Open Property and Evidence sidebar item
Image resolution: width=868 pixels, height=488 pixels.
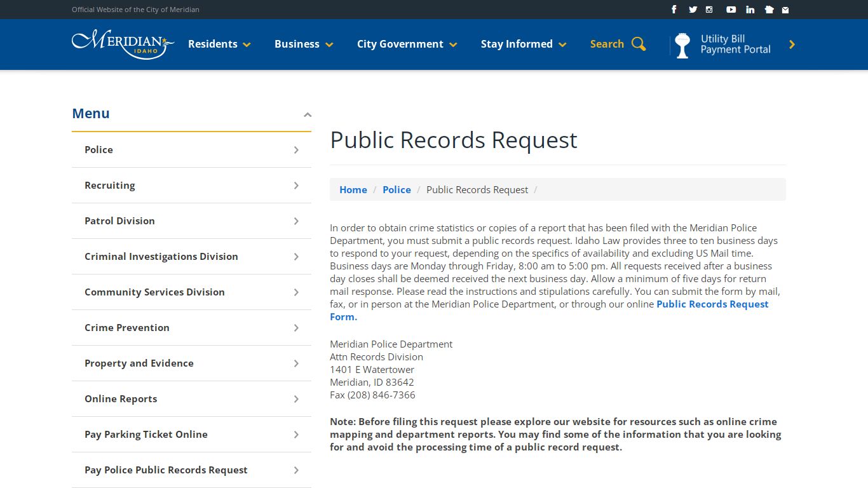pos(191,363)
